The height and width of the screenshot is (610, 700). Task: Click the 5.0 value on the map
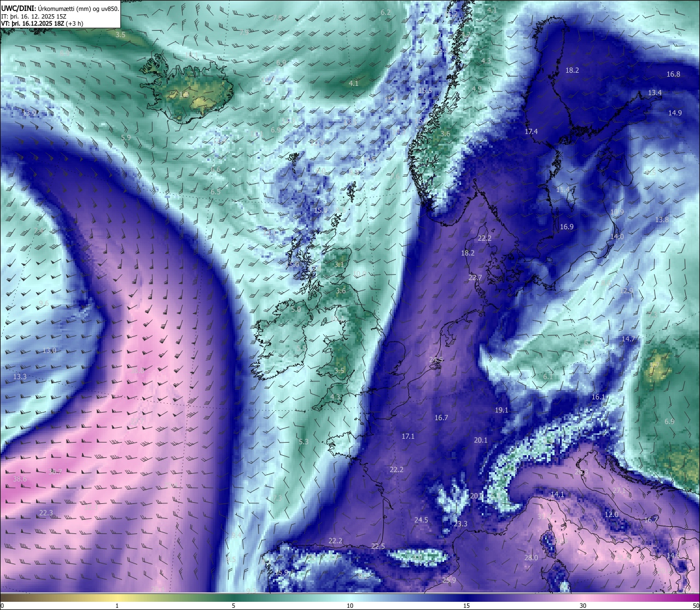click(296, 309)
